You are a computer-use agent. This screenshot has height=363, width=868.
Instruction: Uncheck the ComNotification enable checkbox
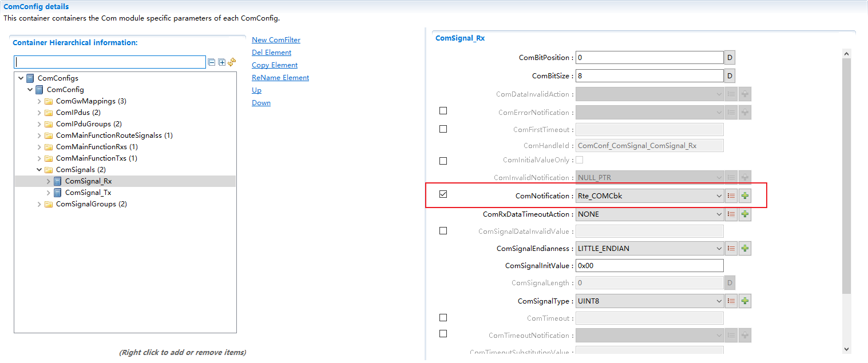pyautogui.click(x=443, y=194)
